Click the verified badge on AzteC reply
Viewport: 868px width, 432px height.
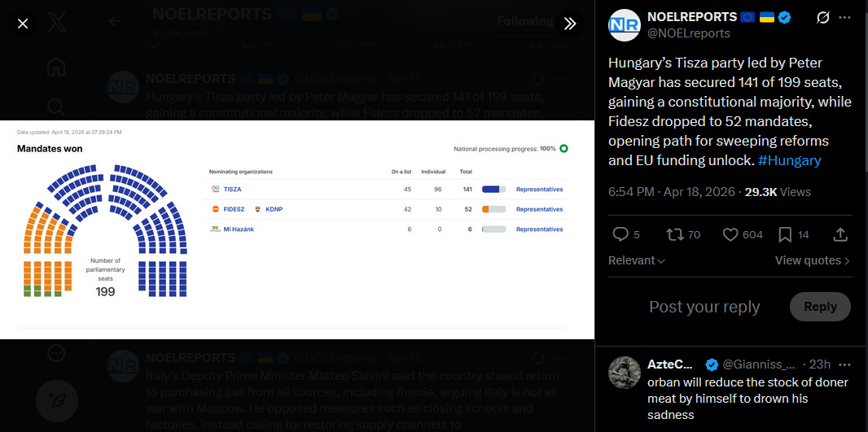coord(712,364)
